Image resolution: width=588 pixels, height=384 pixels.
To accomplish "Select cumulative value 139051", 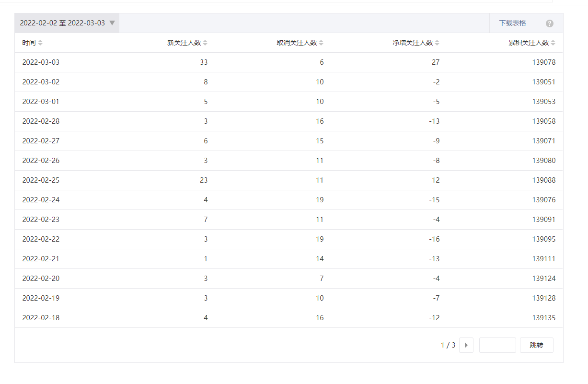I will point(544,82).
